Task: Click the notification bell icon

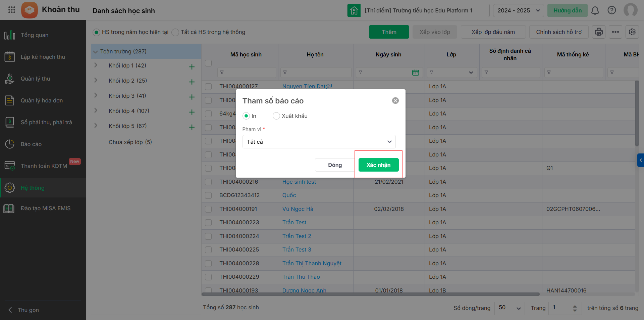Action: point(595,11)
